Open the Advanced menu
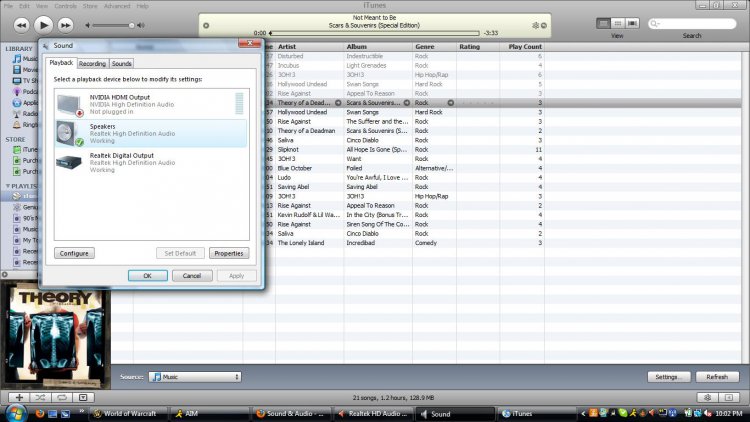Screen dimensions: 750x422 117,6
